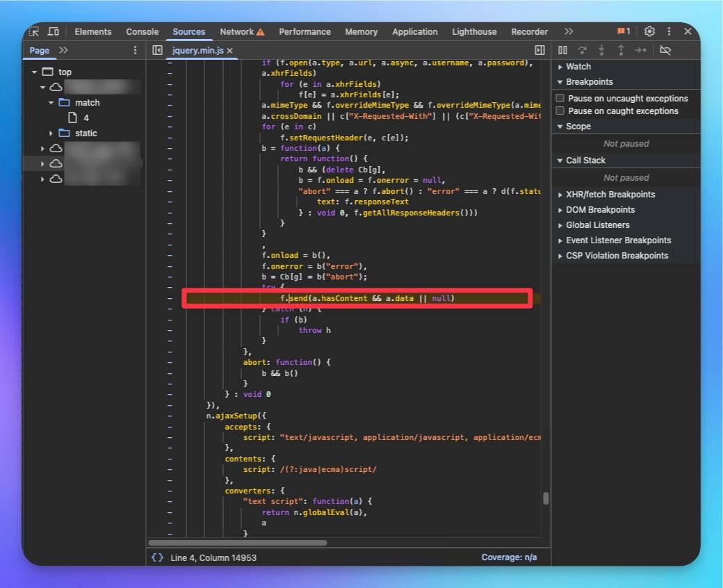Click the f.onload = b(), code line

296,255
